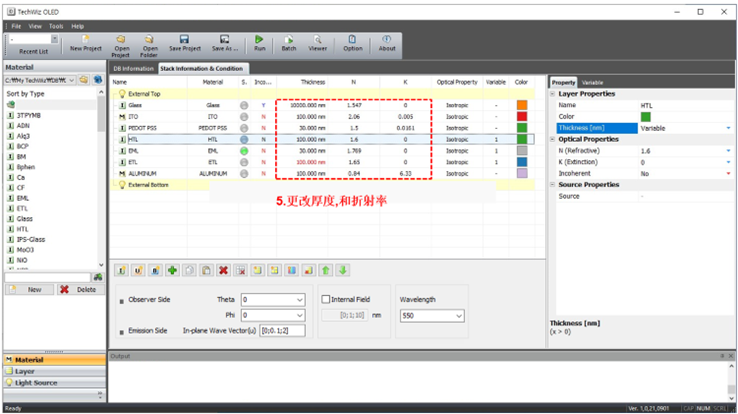738x414 pixels.
Task: Launch the Viewer tool
Action: click(318, 40)
